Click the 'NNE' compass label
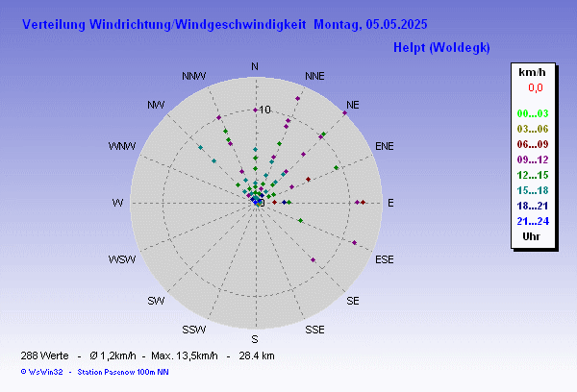The width and height of the screenshot is (577, 392). click(314, 76)
